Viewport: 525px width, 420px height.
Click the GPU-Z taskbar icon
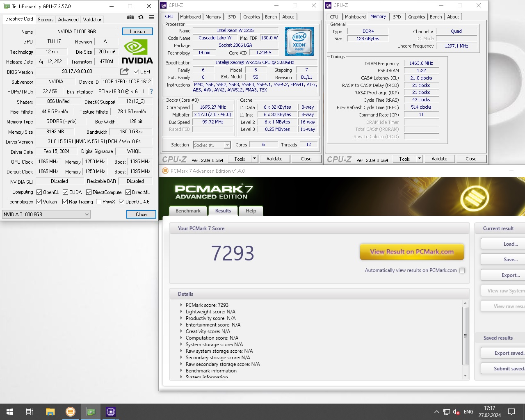pyautogui.click(x=91, y=412)
